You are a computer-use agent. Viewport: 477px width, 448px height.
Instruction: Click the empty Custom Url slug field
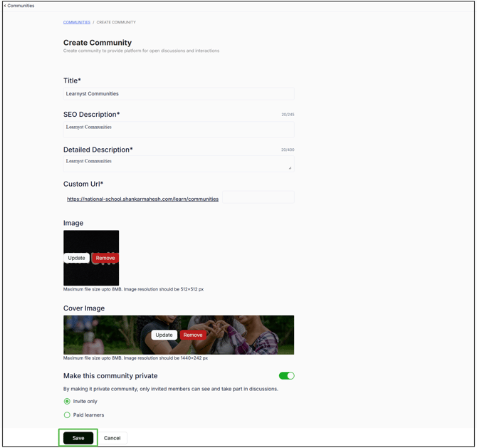[258, 197]
